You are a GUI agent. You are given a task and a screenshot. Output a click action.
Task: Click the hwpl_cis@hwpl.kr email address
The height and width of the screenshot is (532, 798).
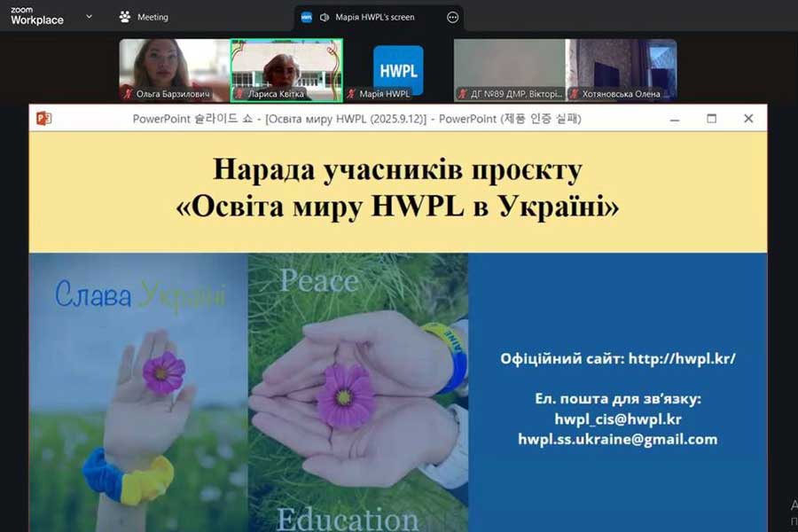pos(618,419)
